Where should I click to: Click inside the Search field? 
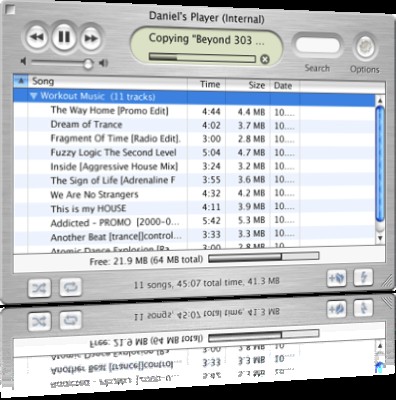(317, 45)
